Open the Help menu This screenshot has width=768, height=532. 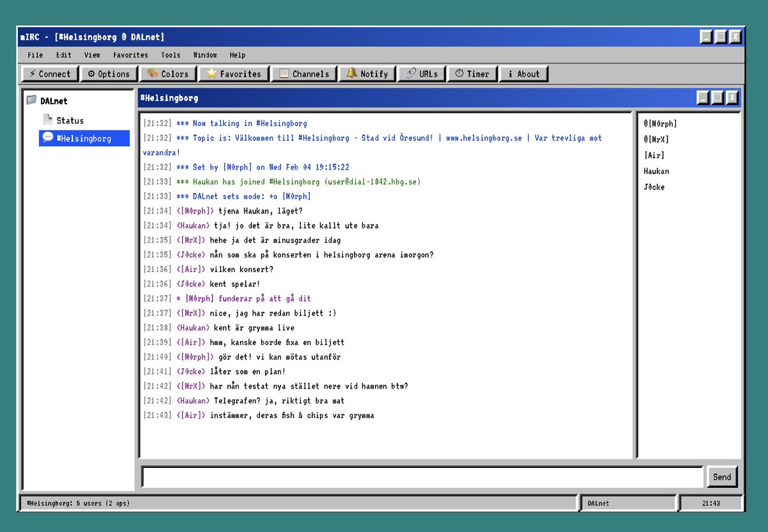point(237,55)
